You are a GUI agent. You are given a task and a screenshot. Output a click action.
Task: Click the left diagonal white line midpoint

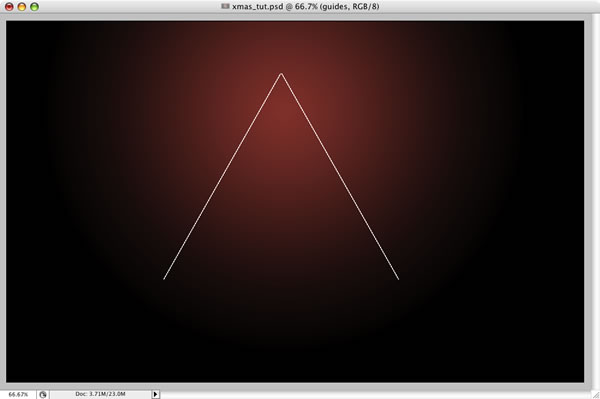tap(223, 176)
